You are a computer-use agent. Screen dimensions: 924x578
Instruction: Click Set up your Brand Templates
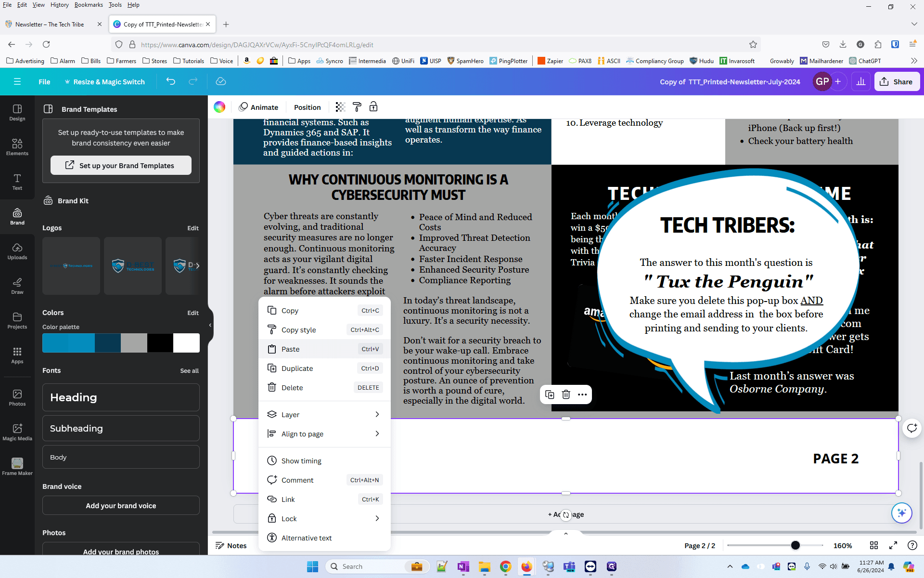121,165
